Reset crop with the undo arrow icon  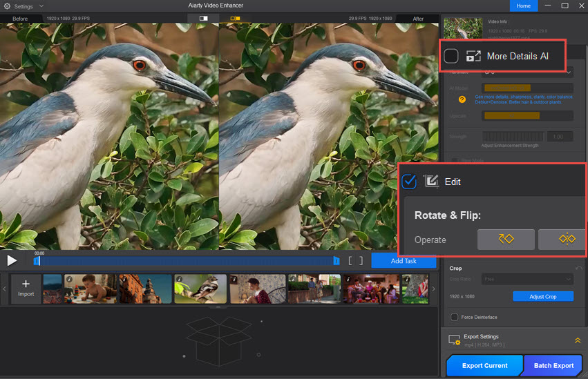click(x=579, y=268)
